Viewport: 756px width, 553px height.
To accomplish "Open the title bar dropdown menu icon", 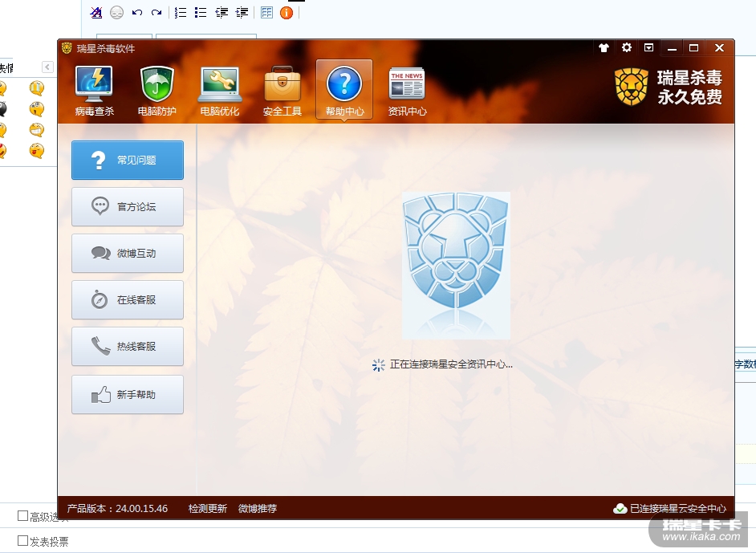I will coord(649,47).
